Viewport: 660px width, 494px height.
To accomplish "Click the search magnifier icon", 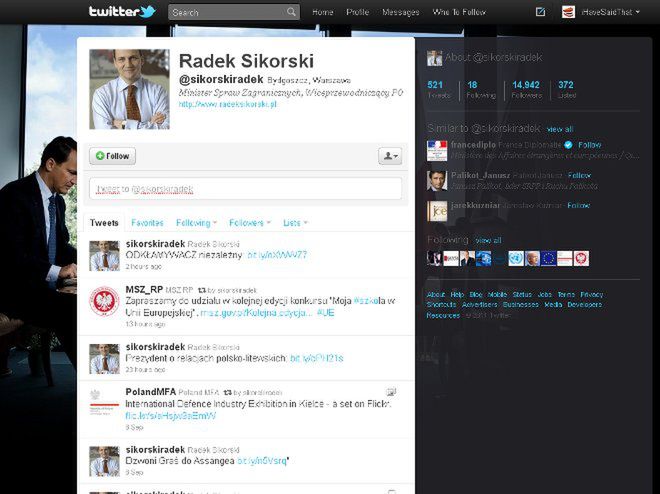I will [291, 12].
